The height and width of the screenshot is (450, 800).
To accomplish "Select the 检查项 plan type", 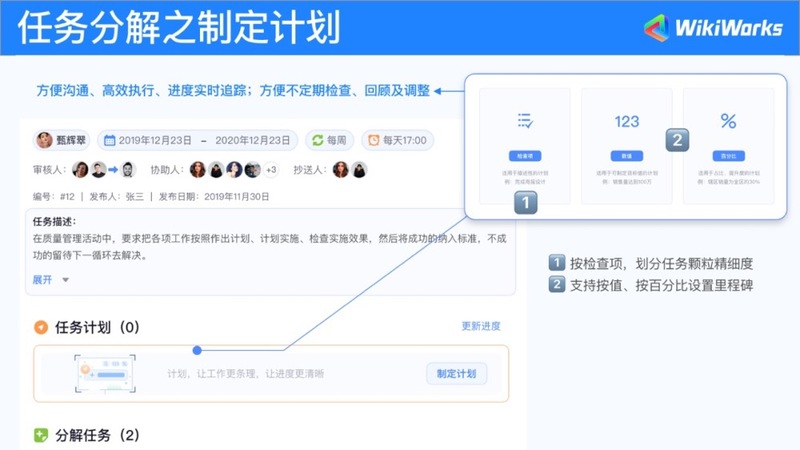I will (525, 157).
